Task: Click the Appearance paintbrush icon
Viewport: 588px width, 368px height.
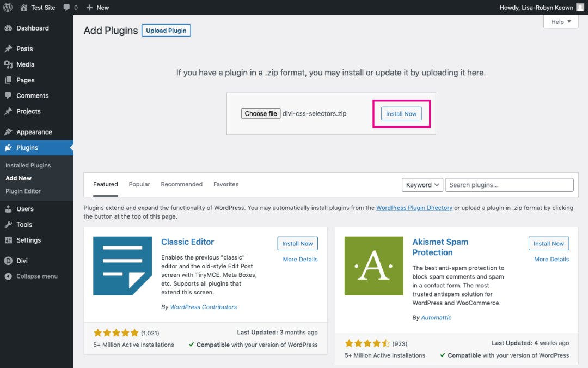Action: point(8,132)
